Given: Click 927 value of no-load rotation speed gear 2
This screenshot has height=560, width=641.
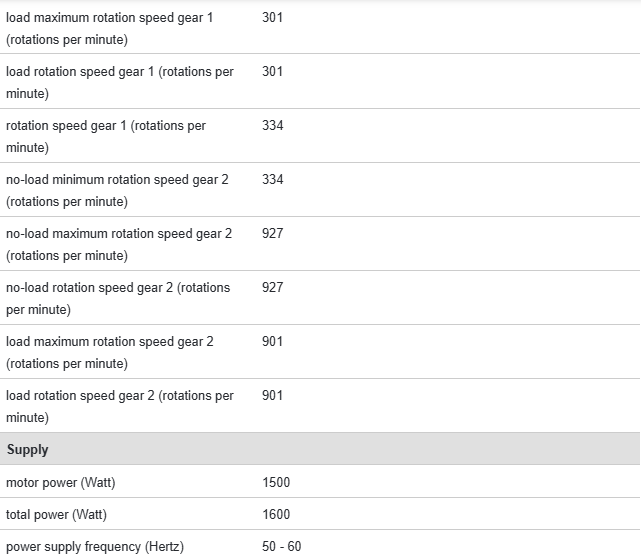Looking at the screenshot, I should point(273,288).
